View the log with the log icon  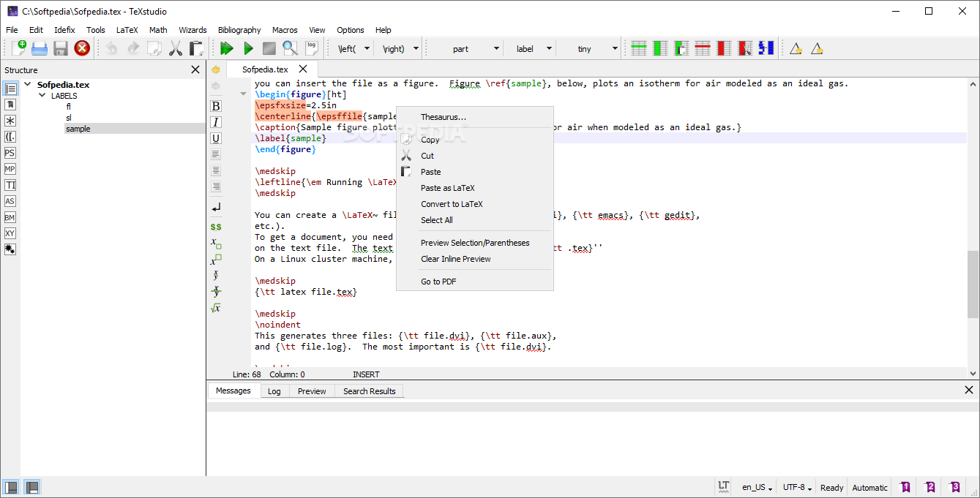[312, 48]
